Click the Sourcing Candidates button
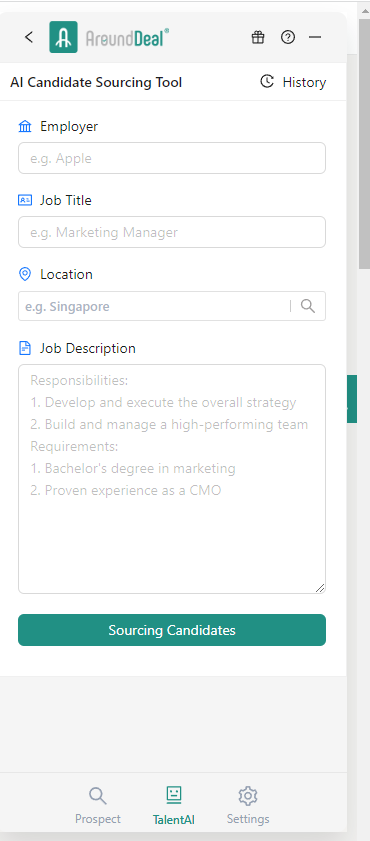The image size is (370, 841). coord(172,630)
